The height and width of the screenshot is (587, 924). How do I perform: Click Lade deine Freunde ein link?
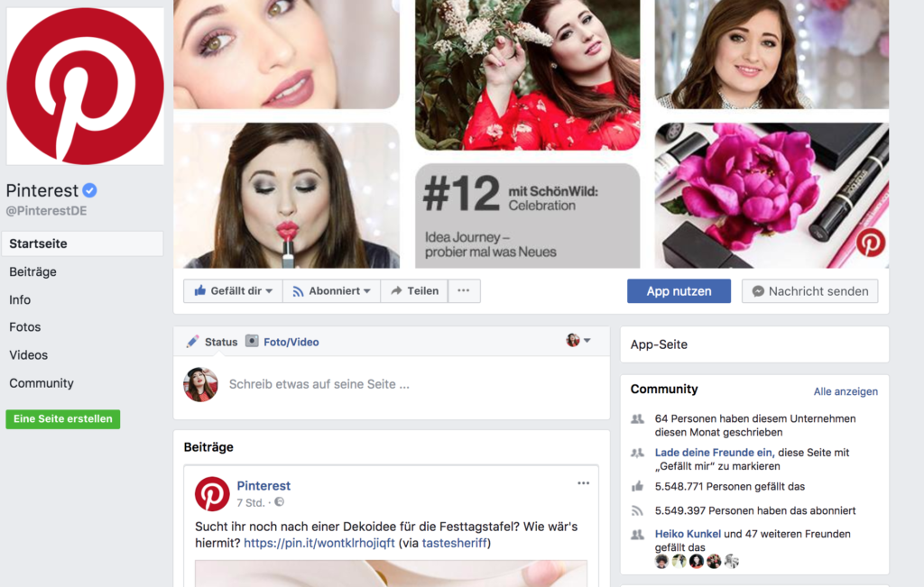[713, 452]
